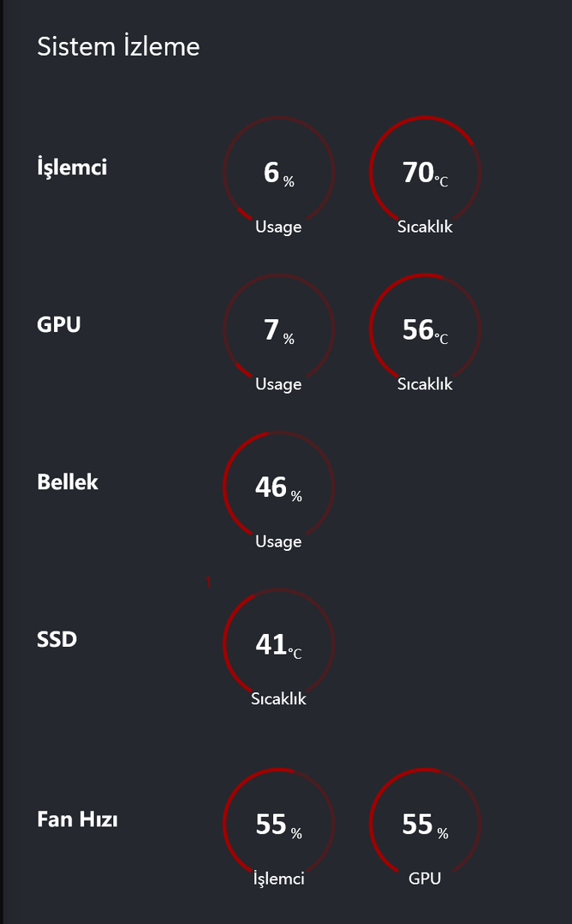Click the İşlemci usage gauge showing 6%
This screenshot has width=572, height=924.
[x=278, y=173]
